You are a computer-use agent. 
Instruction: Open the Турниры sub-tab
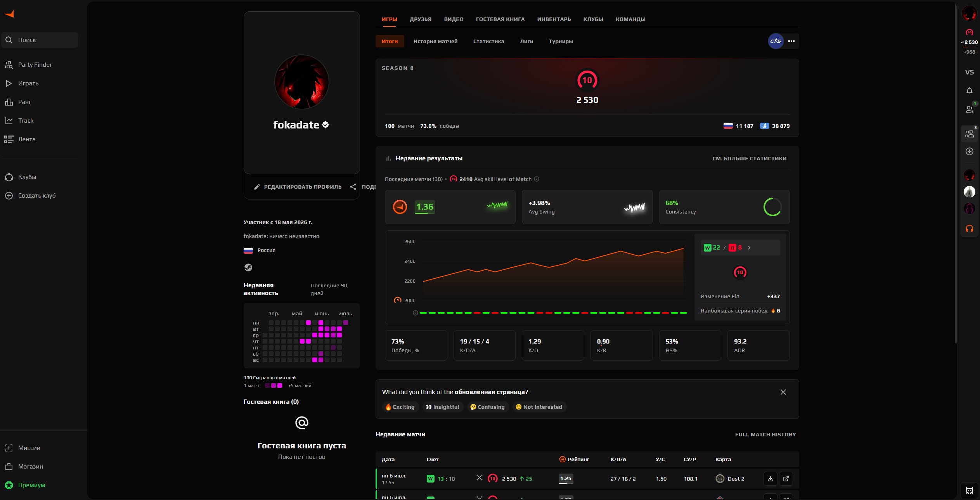pos(561,41)
